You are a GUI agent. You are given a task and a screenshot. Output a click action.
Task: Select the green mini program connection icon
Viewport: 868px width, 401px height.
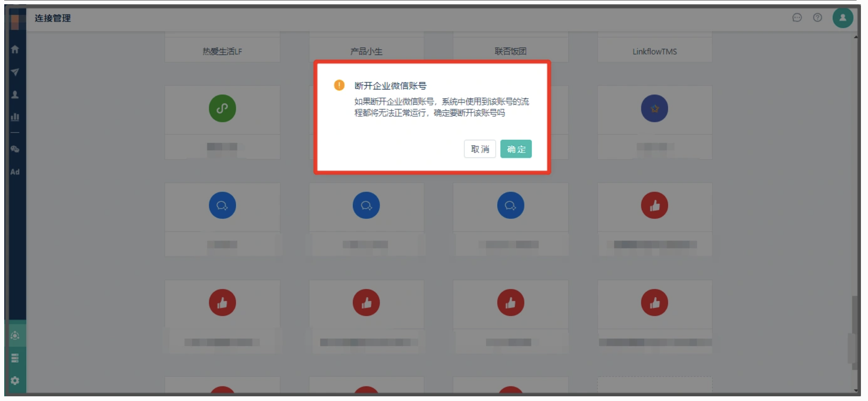coord(222,108)
